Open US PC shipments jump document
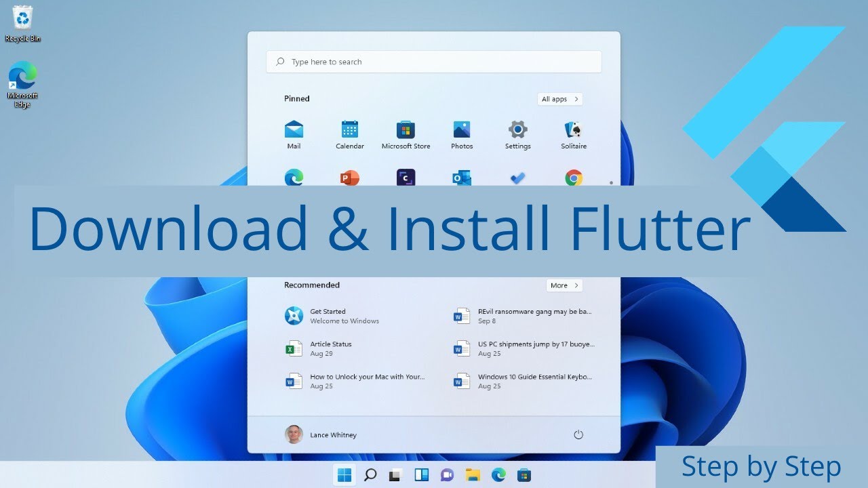 point(523,348)
